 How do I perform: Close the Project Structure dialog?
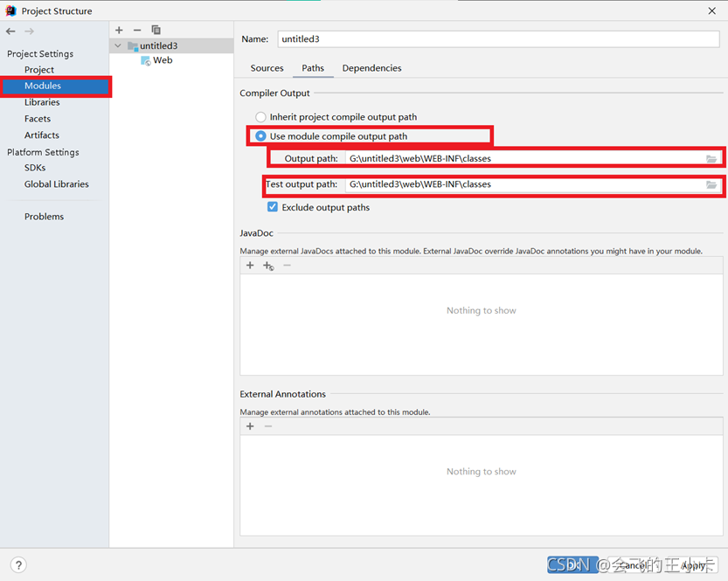711,10
